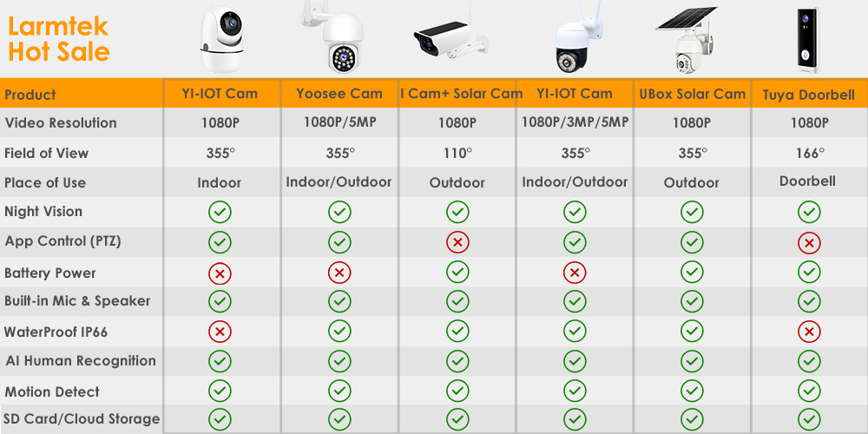Image resolution: width=868 pixels, height=434 pixels.
Task: Click Yoosee Cam's Built-in Mic & Speaker check
Action: pyautogui.click(x=339, y=301)
